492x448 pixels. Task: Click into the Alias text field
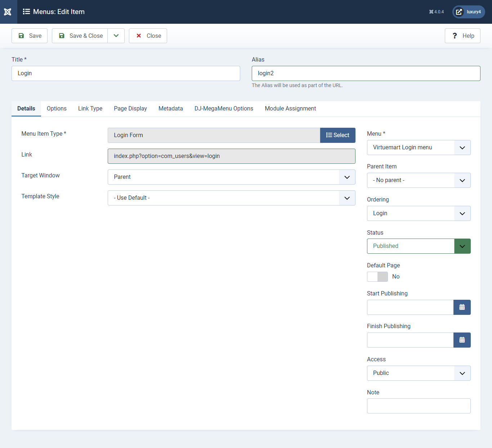coord(366,73)
